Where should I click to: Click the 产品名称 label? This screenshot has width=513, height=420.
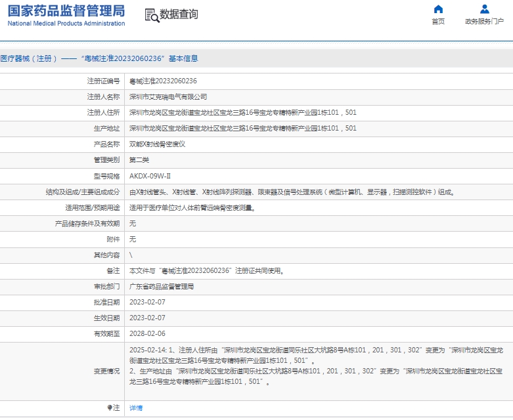click(106, 144)
